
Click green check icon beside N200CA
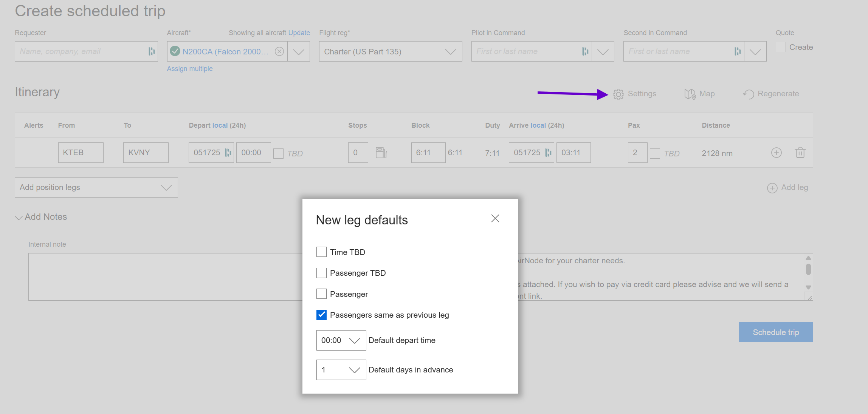[175, 51]
